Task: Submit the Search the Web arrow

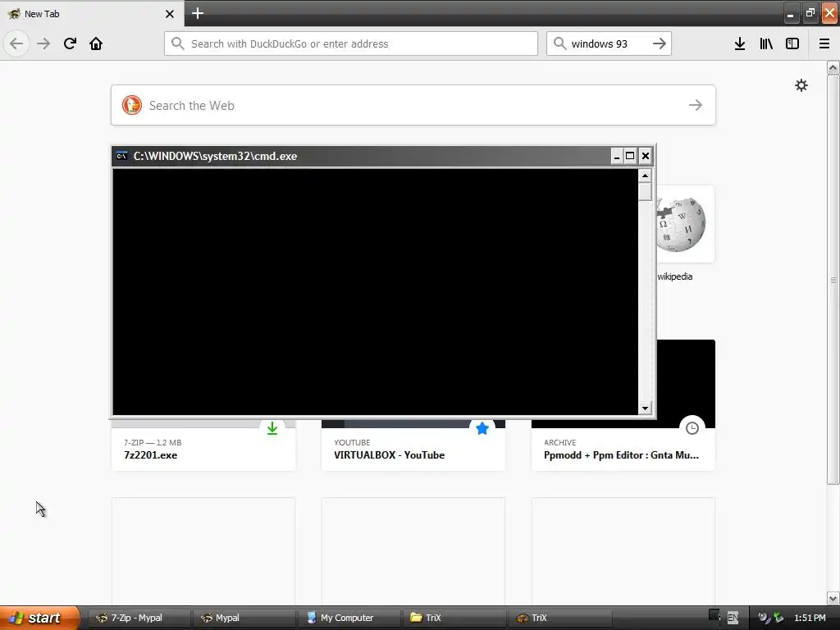Action: 696,105
